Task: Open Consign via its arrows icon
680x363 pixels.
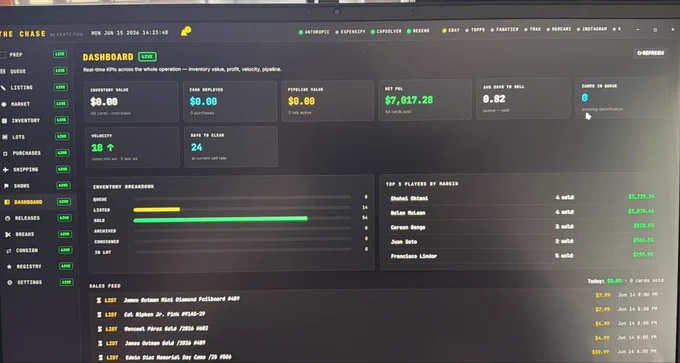Action: click(x=9, y=251)
